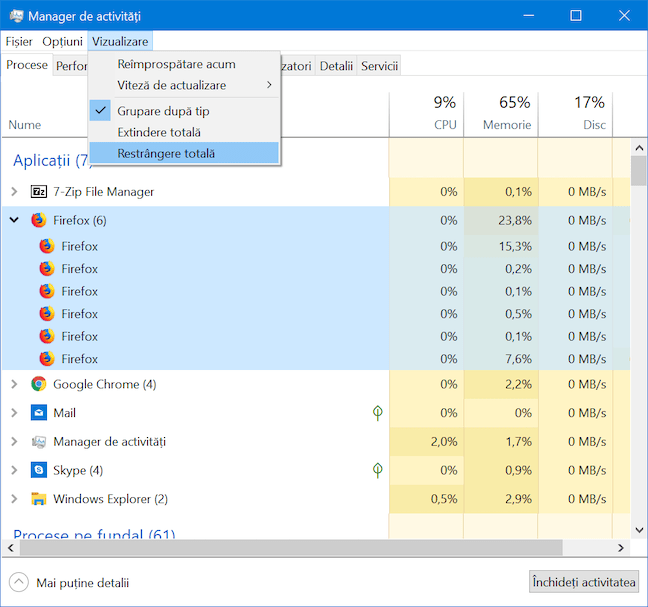Viewport: 648px width, 607px height.
Task: Click the horizontal scrollbar thumb
Action: click(291, 548)
